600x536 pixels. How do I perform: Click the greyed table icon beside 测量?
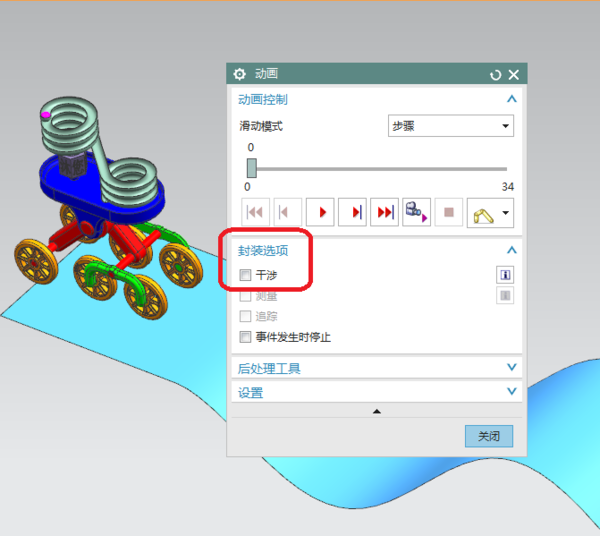pyautogui.click(x=505, y=295)
